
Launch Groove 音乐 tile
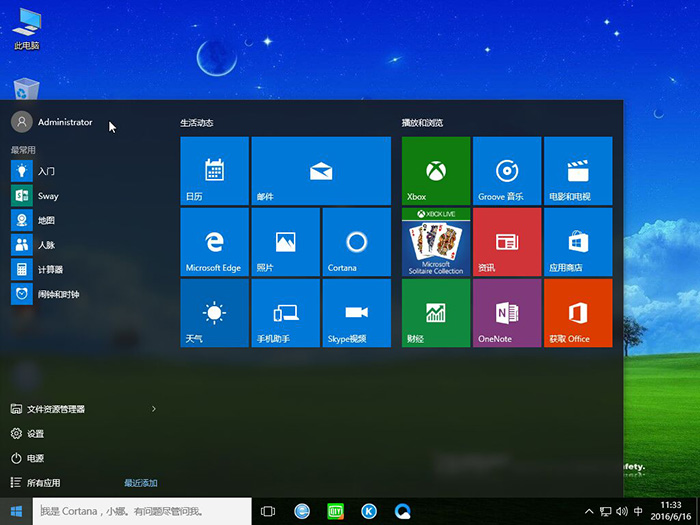[506, 171]
